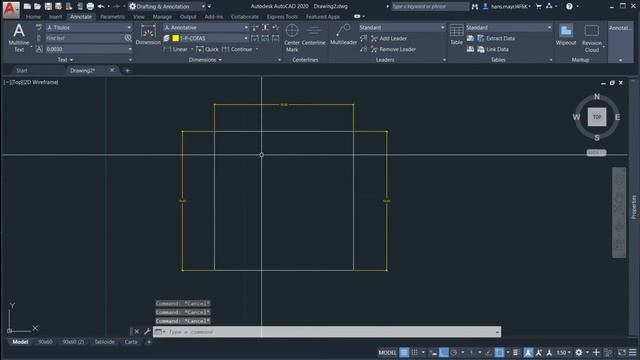Click the Autodesk App Store cart icon
The height and width of the screenshot is (360, 640).
click(538, 6)
